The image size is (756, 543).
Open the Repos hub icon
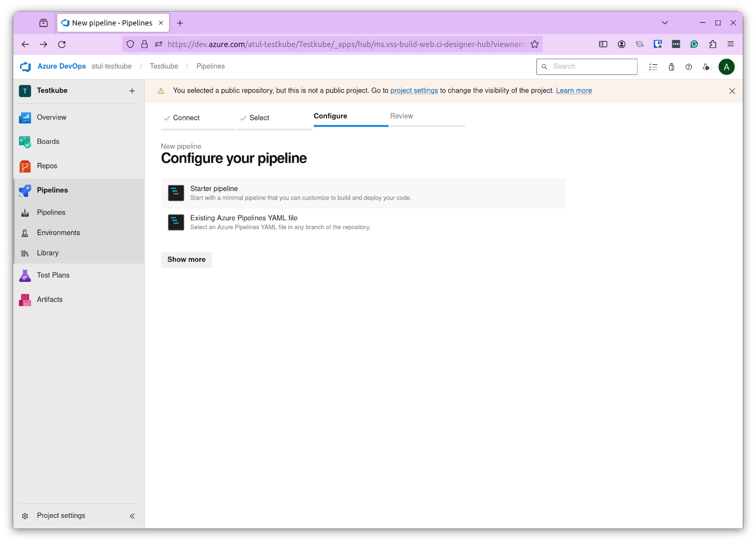coord(25,166)
